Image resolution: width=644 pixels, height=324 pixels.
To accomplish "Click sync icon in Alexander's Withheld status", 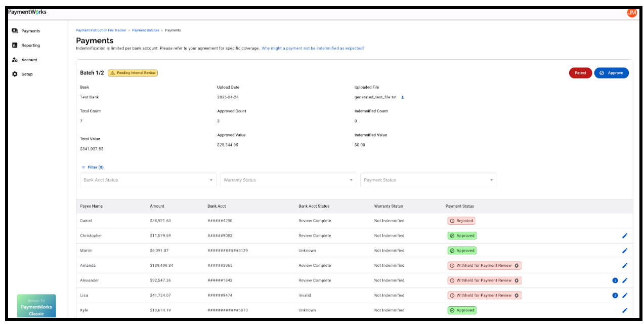I will coord(517,280).
